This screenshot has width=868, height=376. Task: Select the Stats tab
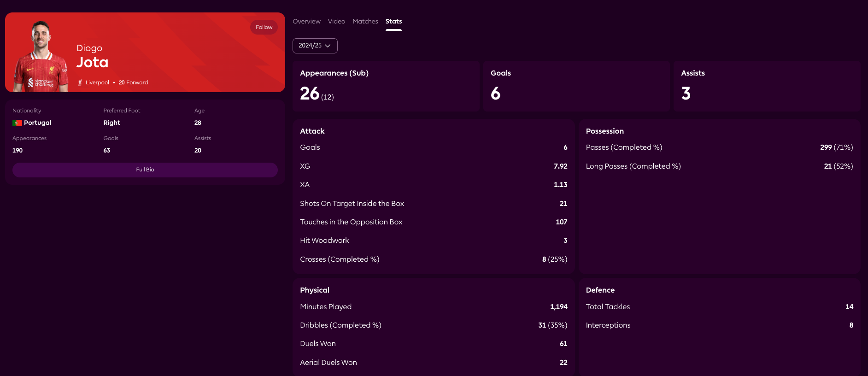click(x=393, y=21)
